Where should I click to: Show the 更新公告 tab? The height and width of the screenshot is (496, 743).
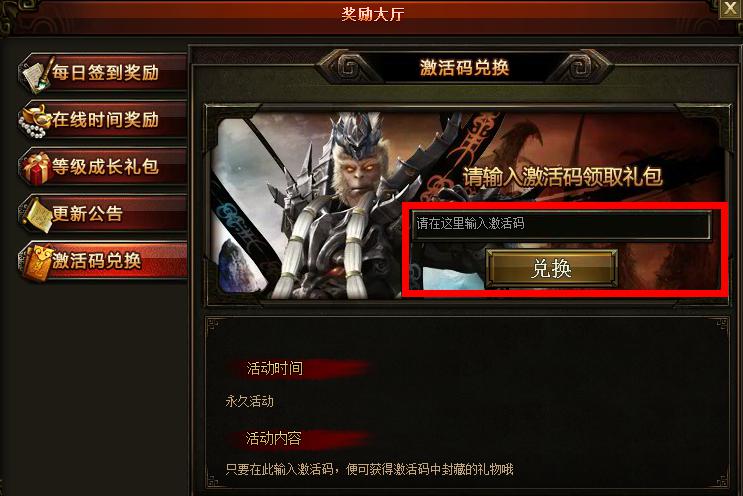click(x=102, y=214)
